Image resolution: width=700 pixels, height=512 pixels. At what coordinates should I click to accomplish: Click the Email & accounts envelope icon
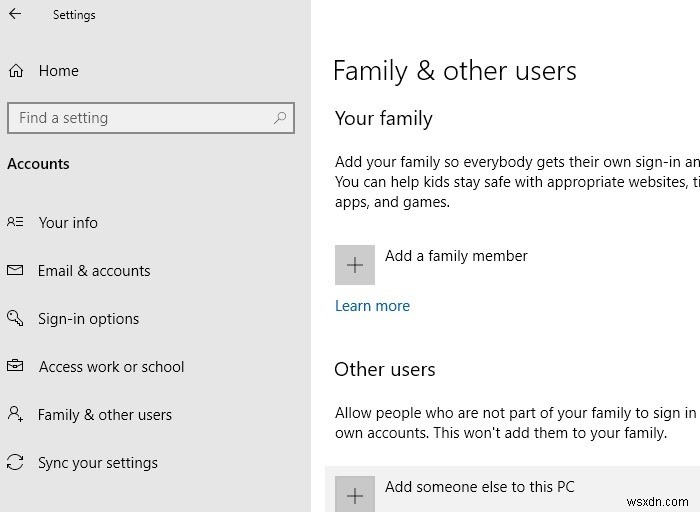(x=15, y=270)
